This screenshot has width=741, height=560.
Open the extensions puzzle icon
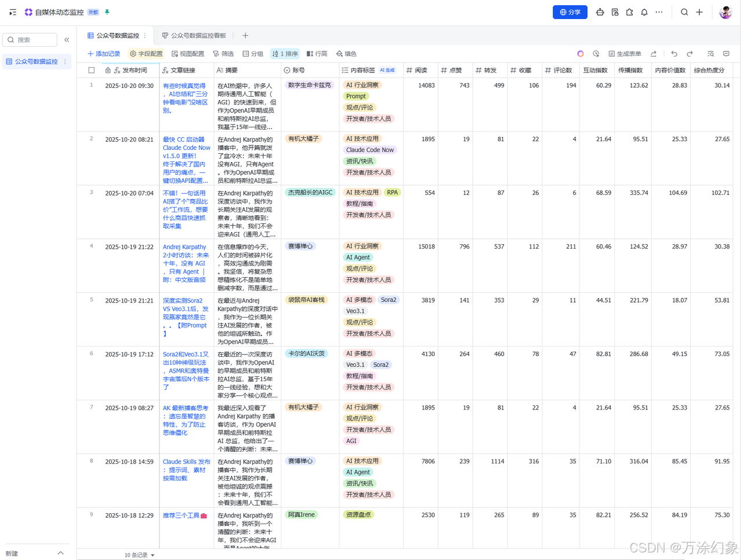click(x=629, y=12)
